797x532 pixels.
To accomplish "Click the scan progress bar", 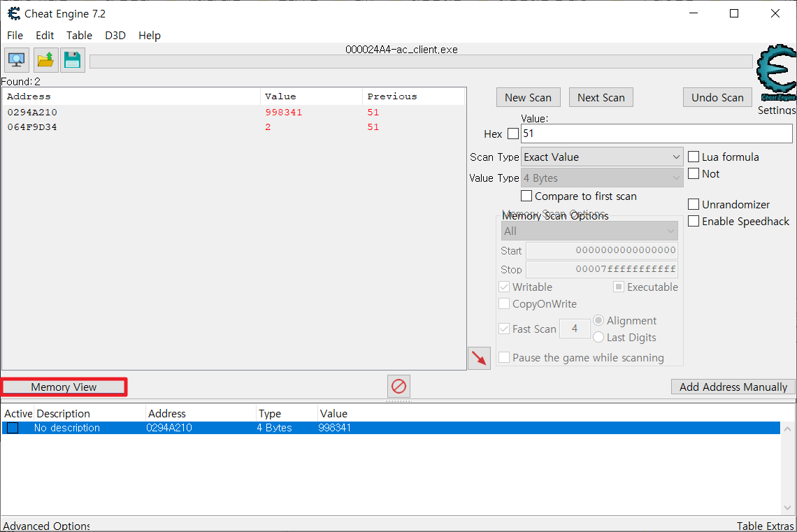I will click(x=421, y=62).
